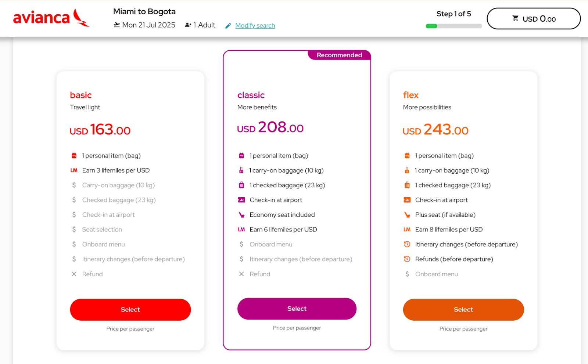Click the passenger icon beside 1 Adult

click(188, 25)
